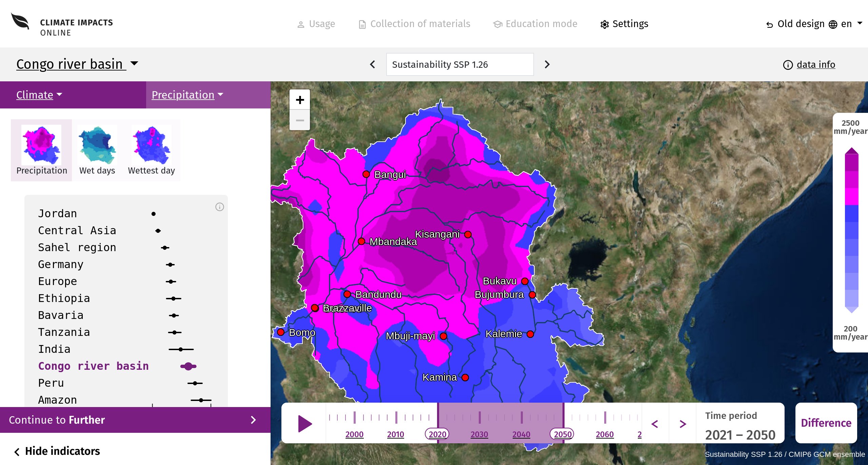Zoom out the map with minus button

coord(300,120)
